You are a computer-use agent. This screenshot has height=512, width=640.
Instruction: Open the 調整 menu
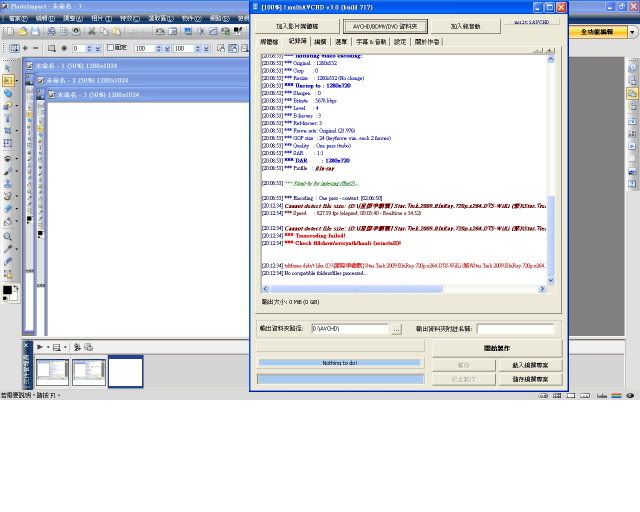73,18
